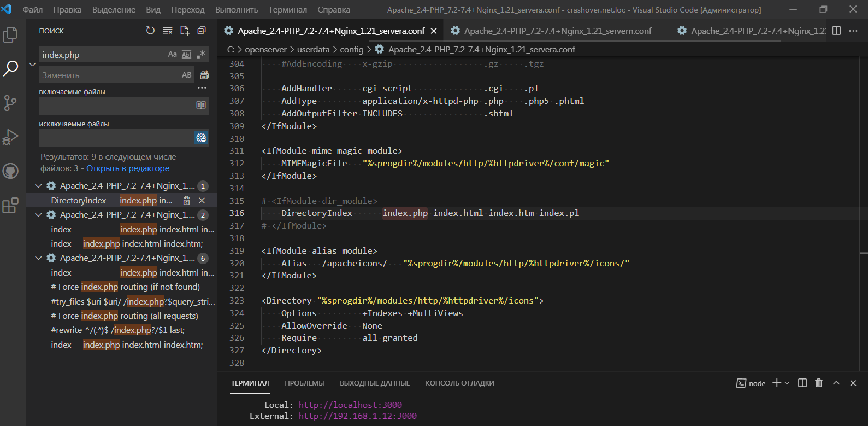Open the Source Control view
Image resolution: width=868 pixels, height=426 pixels.
10,103
